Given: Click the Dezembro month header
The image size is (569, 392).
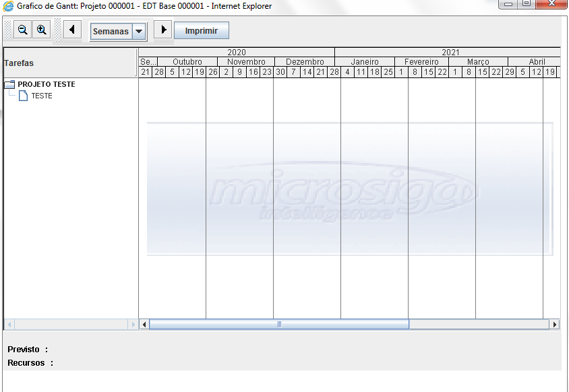Looking at the screenshot, I should click(305, 62).
